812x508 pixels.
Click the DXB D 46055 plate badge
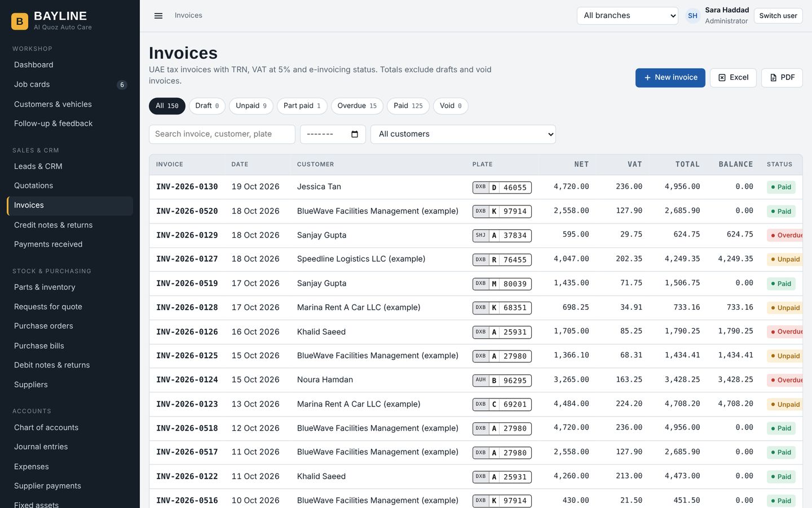pos(502,187)
